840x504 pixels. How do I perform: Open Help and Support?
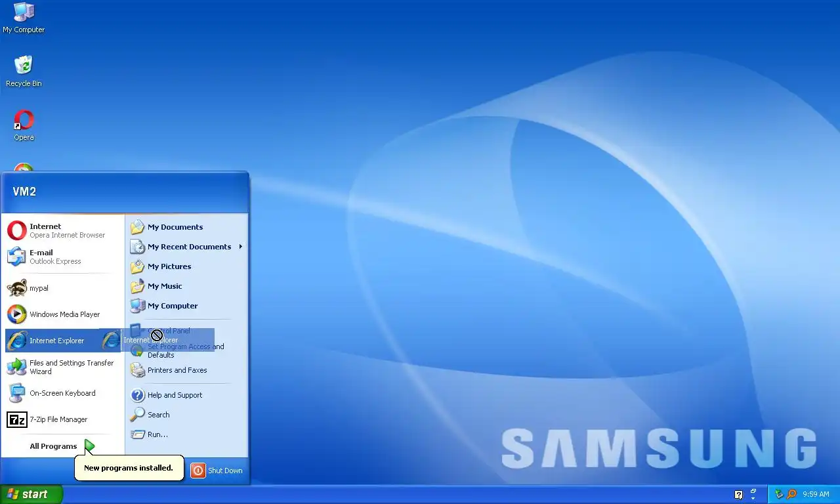(186, 395)
